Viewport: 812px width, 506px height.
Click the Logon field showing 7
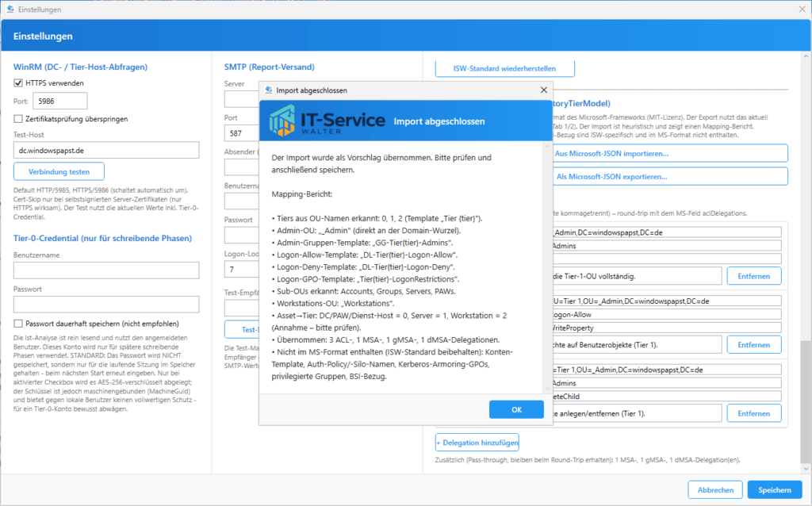[242, 270]
